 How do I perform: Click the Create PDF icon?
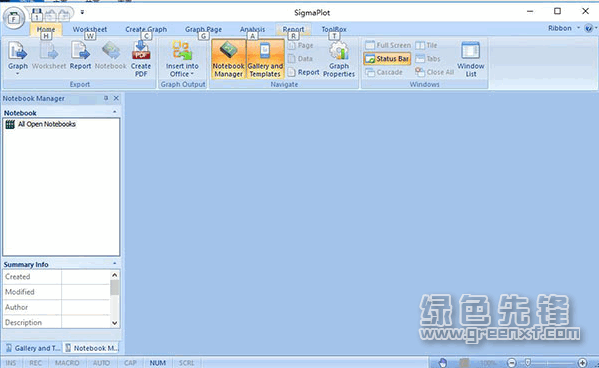[141, 59]
